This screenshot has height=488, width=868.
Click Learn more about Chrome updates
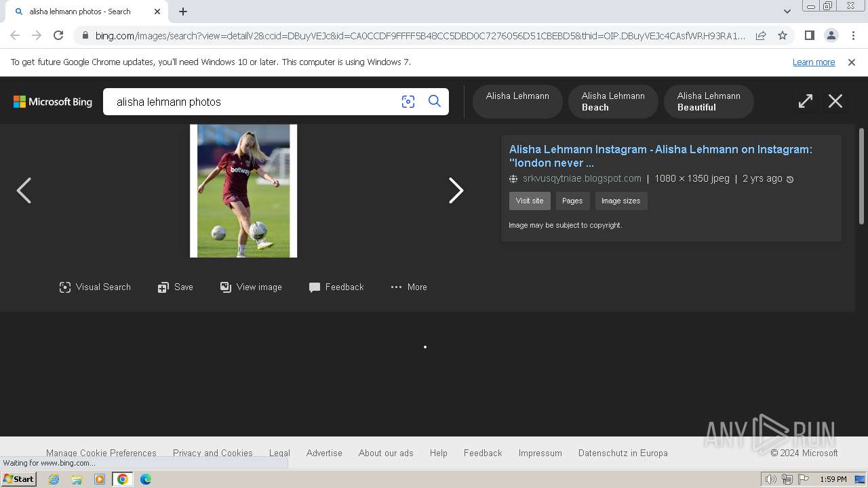tap(814, 62)
